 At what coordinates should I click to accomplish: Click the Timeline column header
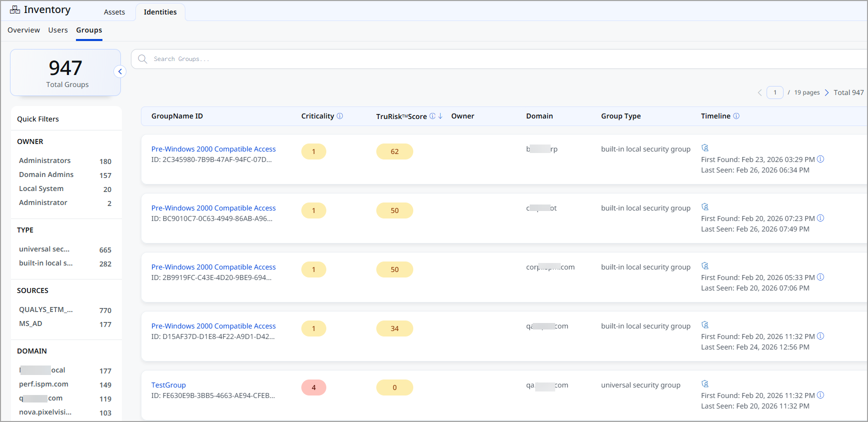(716, 116)
